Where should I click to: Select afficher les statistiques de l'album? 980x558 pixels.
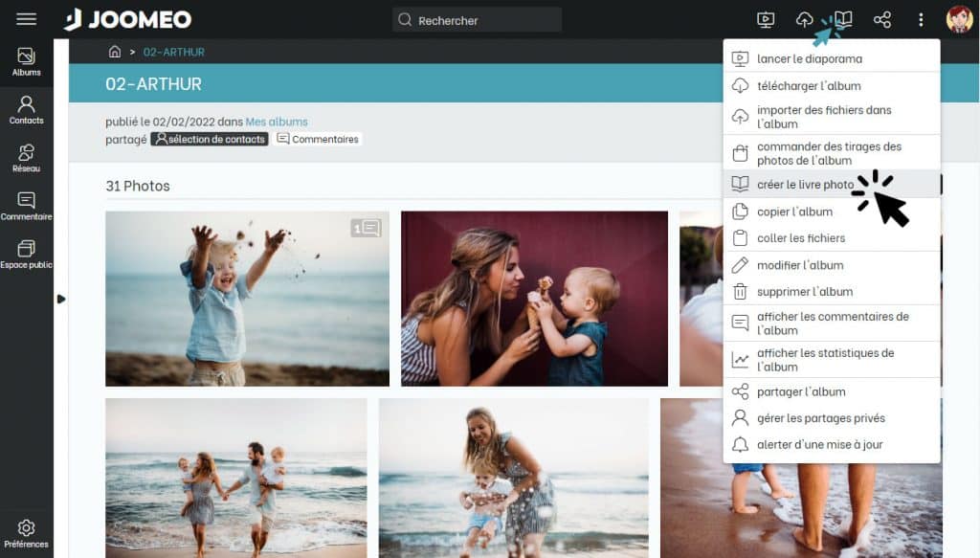tap(832, 360)
